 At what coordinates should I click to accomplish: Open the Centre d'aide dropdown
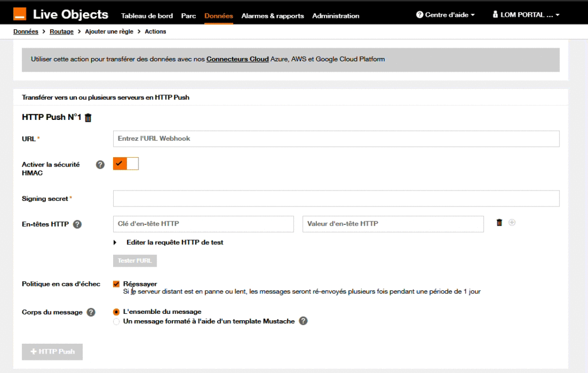(x=446, y=15)
